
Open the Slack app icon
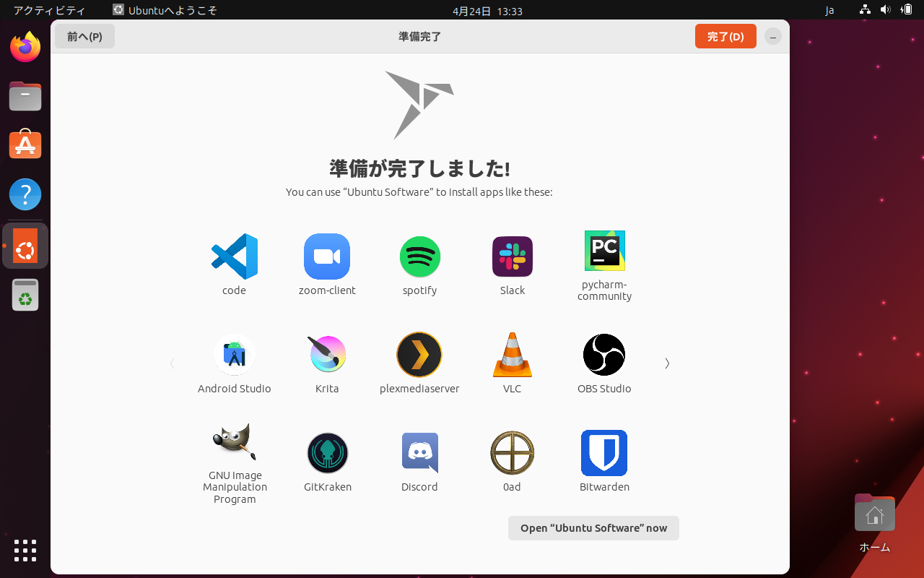(x=513, y=256)
